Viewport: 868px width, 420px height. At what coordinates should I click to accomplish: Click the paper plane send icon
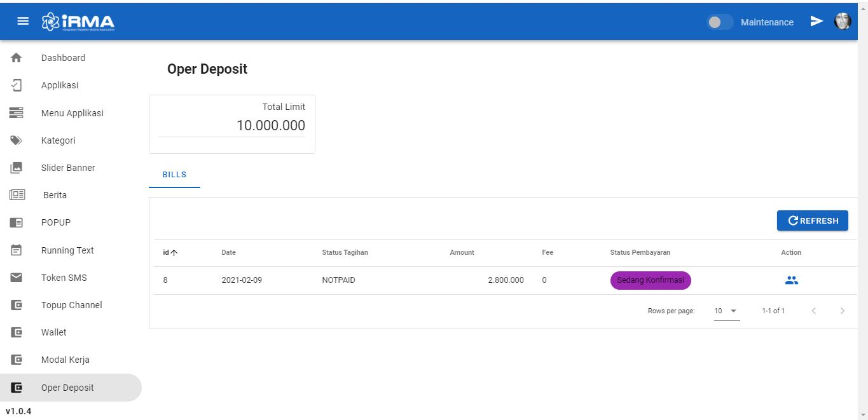[x=816, y=22]
